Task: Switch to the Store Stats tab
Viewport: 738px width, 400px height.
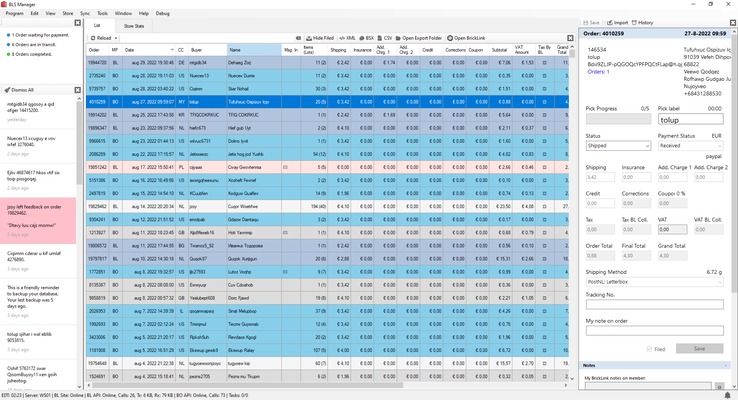Action: coord(133,25)
